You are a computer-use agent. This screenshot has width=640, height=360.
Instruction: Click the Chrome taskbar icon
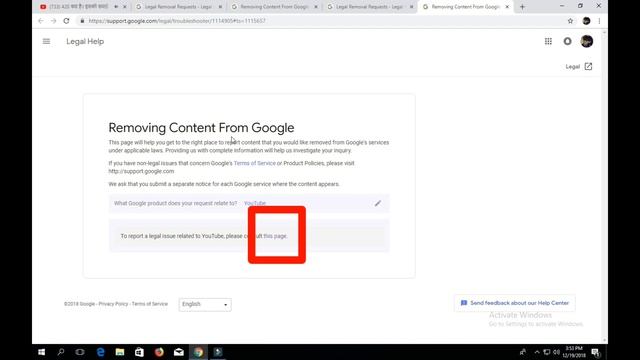pyautogui.click(x=198, y=352)
